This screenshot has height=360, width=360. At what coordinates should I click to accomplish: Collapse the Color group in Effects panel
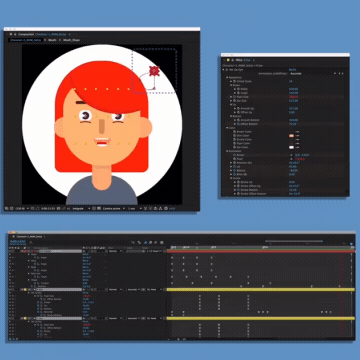click(x=227, y=128)
